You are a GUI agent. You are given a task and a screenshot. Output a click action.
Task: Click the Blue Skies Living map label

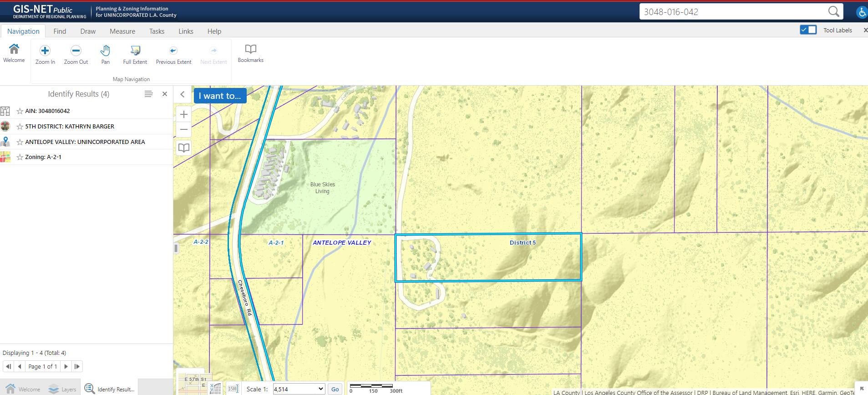(x=323, y=188)
